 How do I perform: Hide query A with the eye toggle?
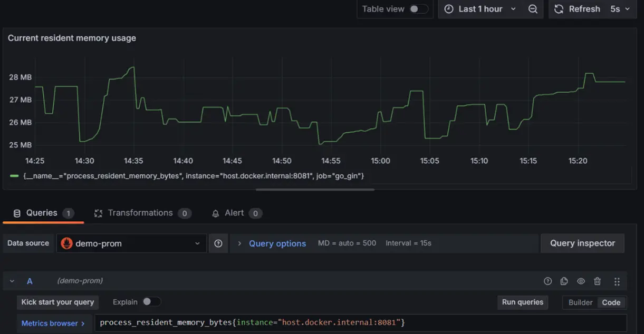pos(581,281)
